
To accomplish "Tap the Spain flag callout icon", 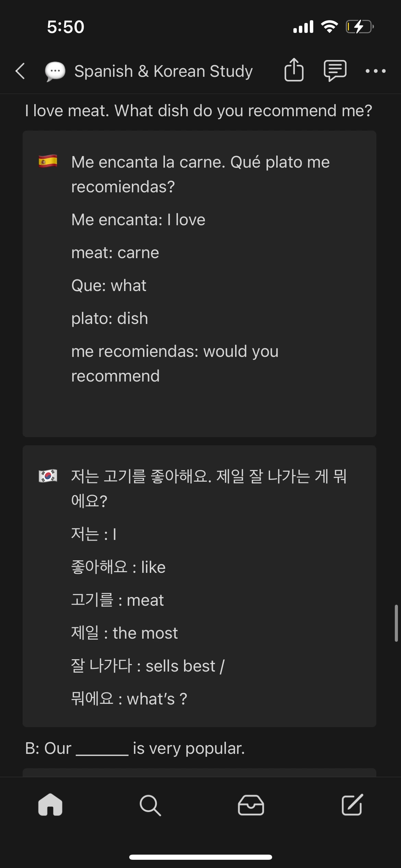I will pos(48,161).
